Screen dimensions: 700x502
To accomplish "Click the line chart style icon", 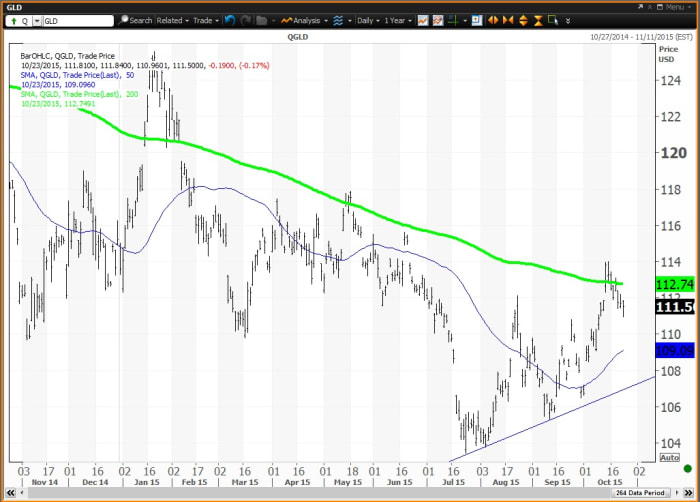I will [x=422, y=20].
